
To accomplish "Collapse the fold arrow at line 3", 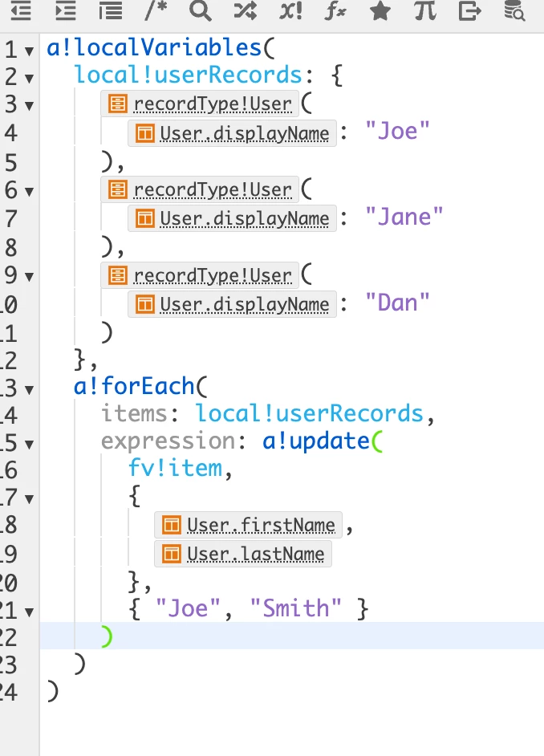I will (x=30, y=106).
